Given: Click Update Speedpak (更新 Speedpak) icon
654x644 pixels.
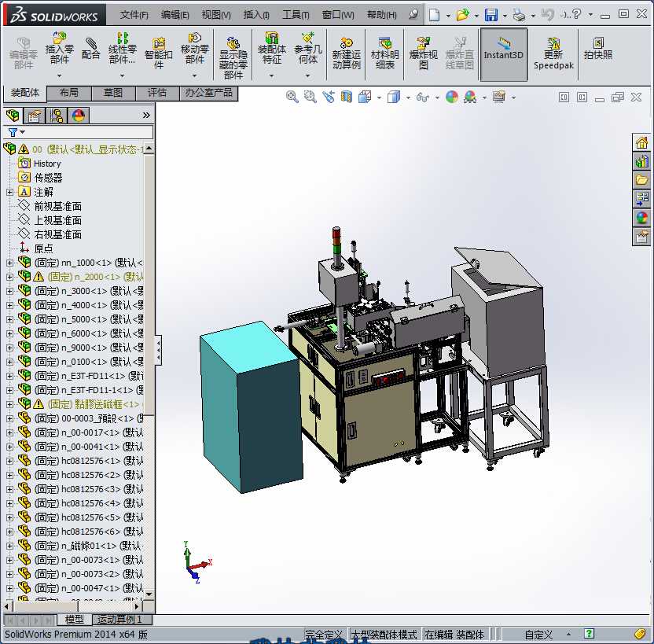Looking at the screenshot, I should tap(553, 53).
